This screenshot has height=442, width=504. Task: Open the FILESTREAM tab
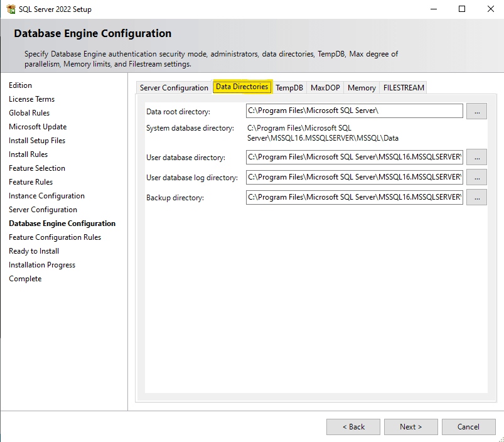[404, 88]
